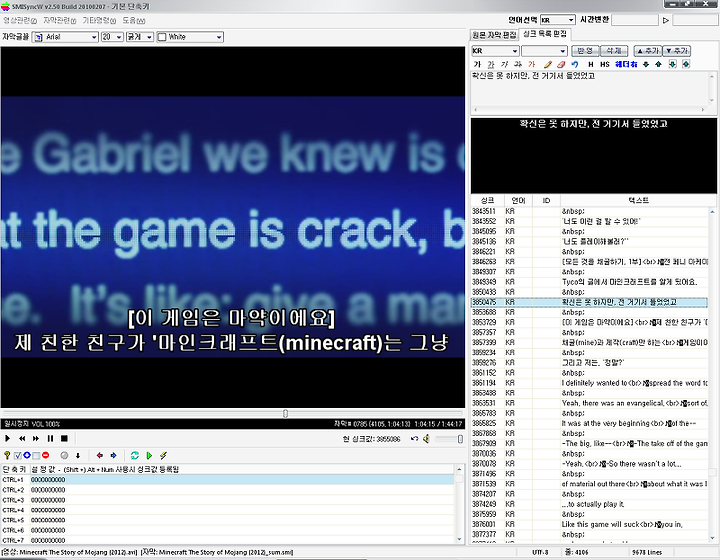The width and height of the screenshot is (720, 560).
Task: Click the apply (반영) button
Action: click(x=585, y=50)
